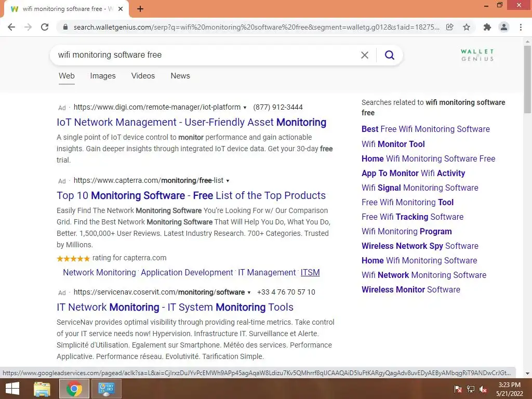Switch to the Images tab
532x399 pixels.
pyautogui.click(x=103, y=76)
